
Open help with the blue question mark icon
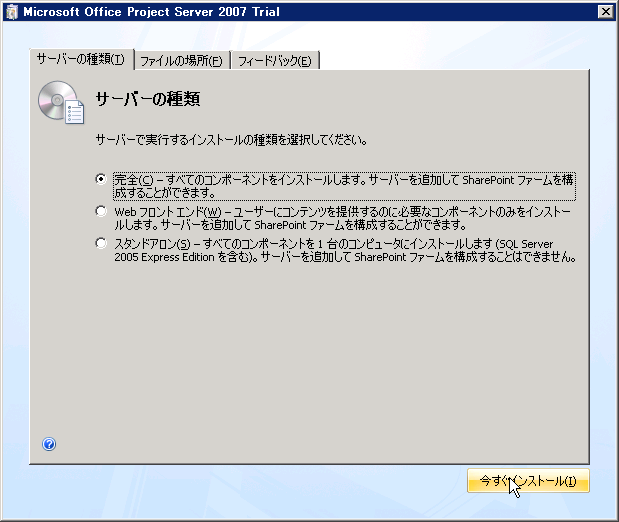(x=49, y=444)
